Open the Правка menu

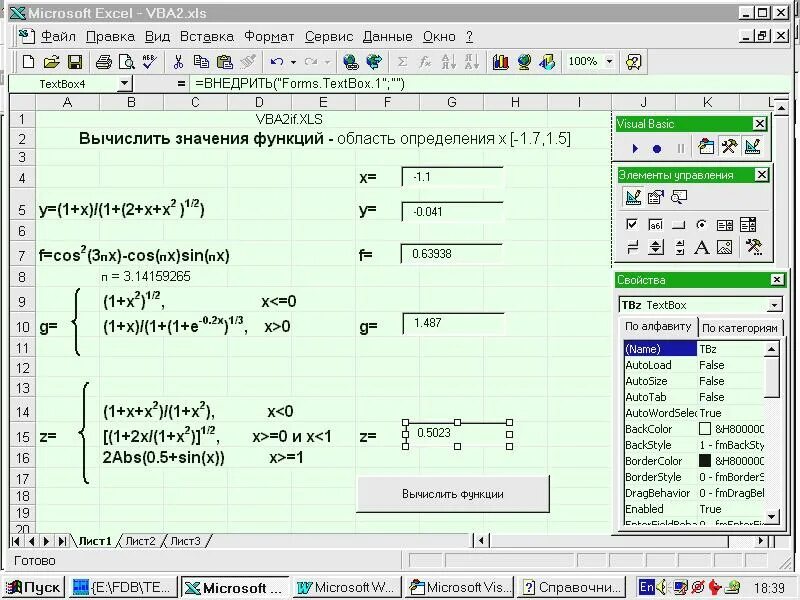point(110,37)
